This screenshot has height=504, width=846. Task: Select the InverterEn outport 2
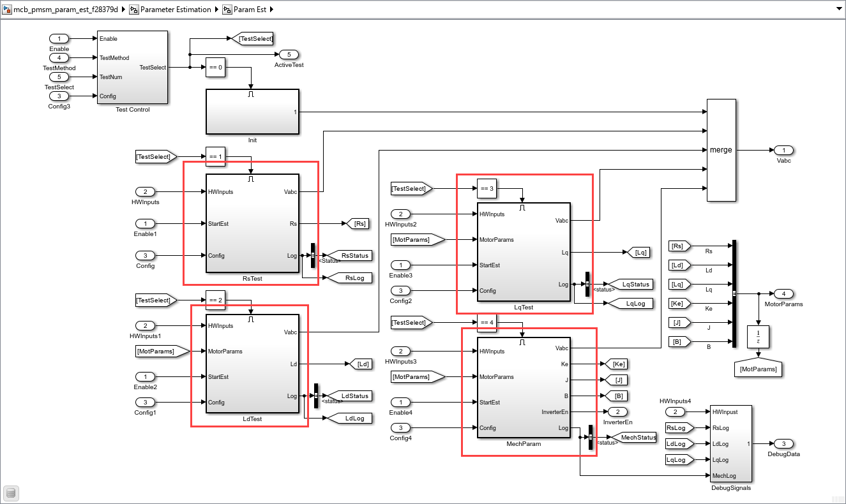(618, 411)
